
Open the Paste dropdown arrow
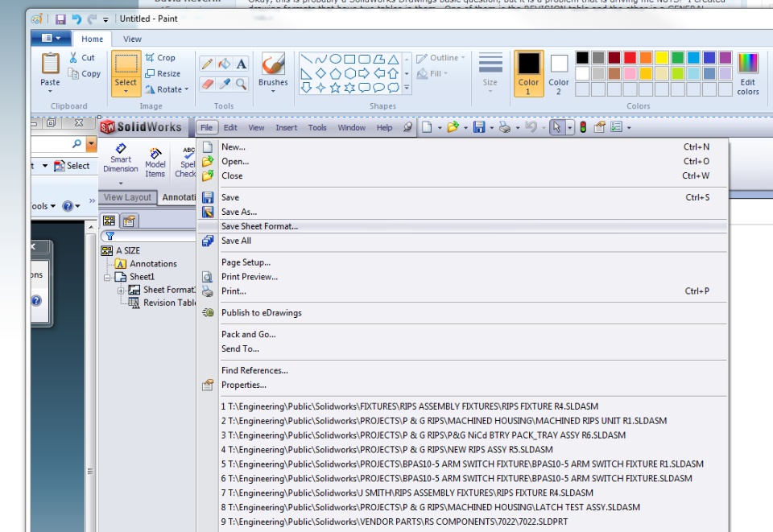[x=50, y=91]
